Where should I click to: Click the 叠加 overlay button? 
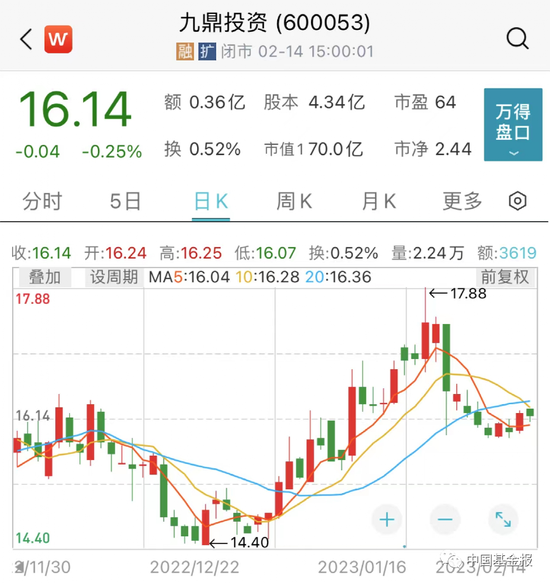(x=45, y=277)
